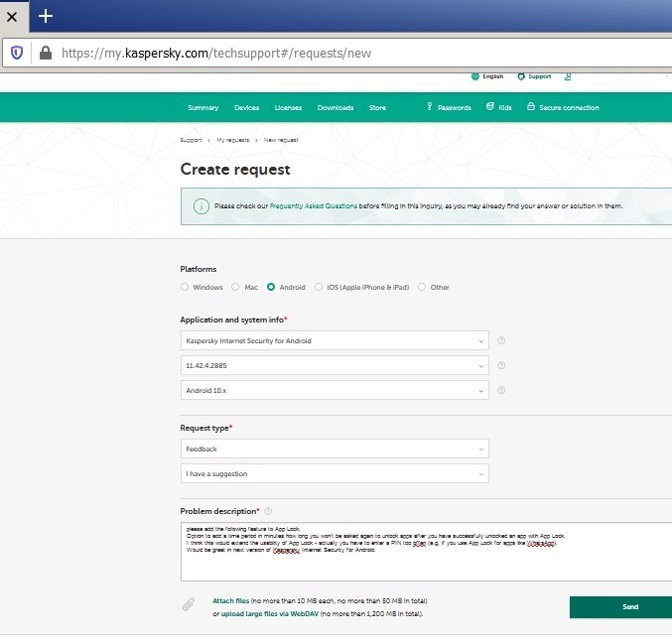Open the Kaspersky Internet Security for Android dropdown
This screenshot has width=672, height=642.
pos(335,340)
